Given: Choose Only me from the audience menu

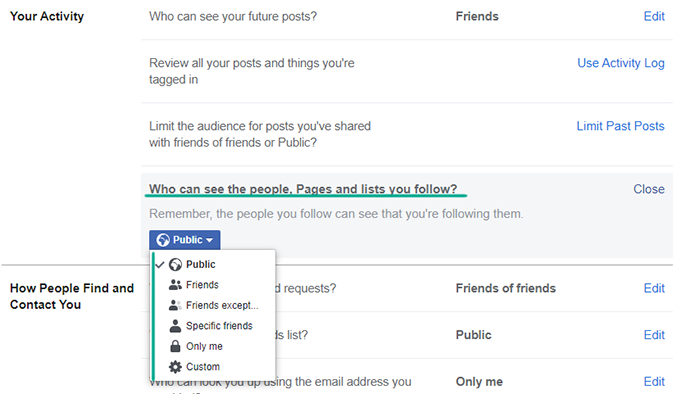Looking at the screenshot, I should [x=204, y=346].
